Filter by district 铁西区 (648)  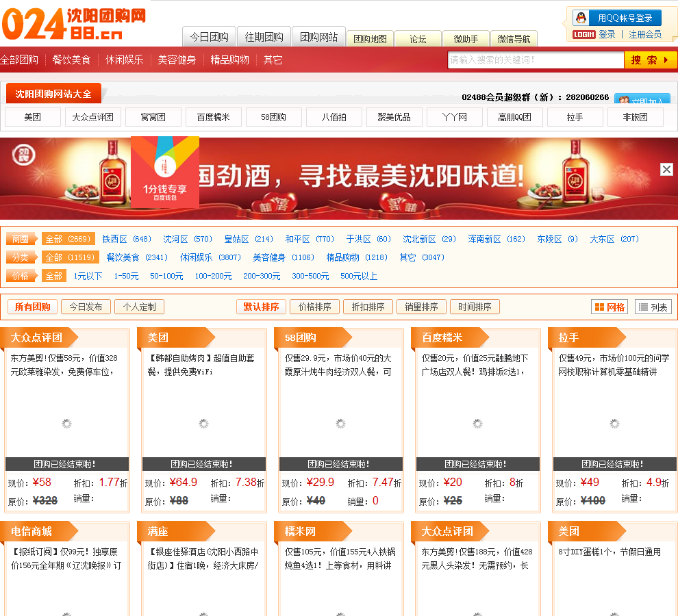(x=127, y=239)
